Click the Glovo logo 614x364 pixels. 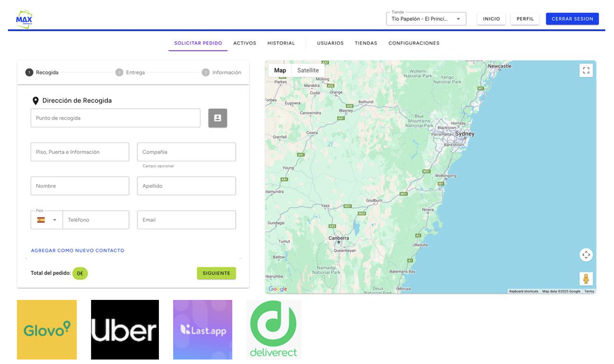click(47, 329)
